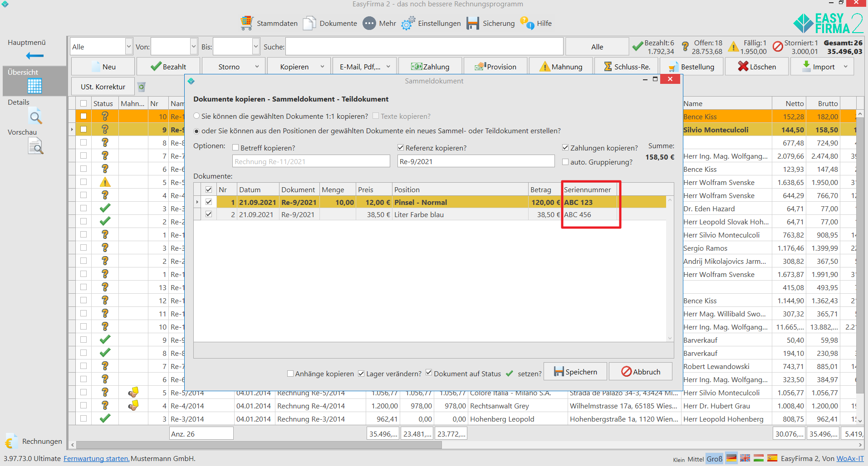Image resolution: width=868 pixels, height=466 pixels.
Task: Open the Sicherung floppy disk icon
Action: click(x=473, y=23)
